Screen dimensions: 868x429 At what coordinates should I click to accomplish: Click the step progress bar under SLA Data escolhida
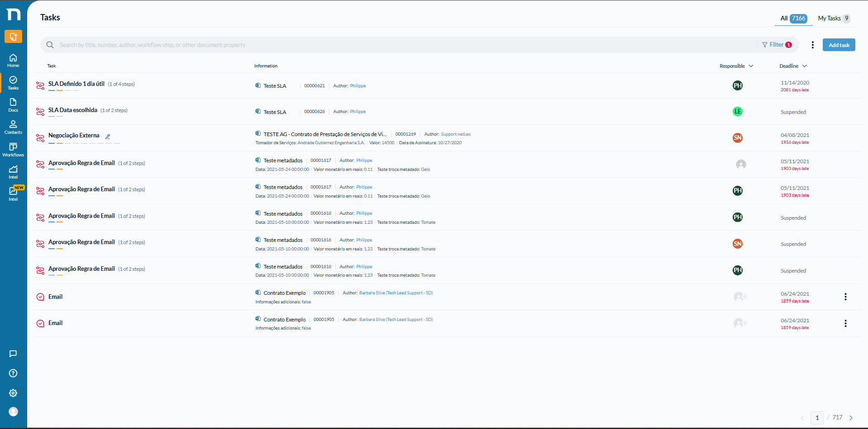click(x=56, y=117)
